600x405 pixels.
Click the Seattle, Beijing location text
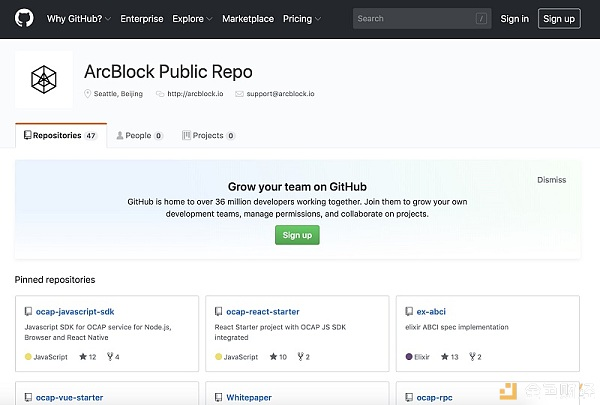[118, 94]
